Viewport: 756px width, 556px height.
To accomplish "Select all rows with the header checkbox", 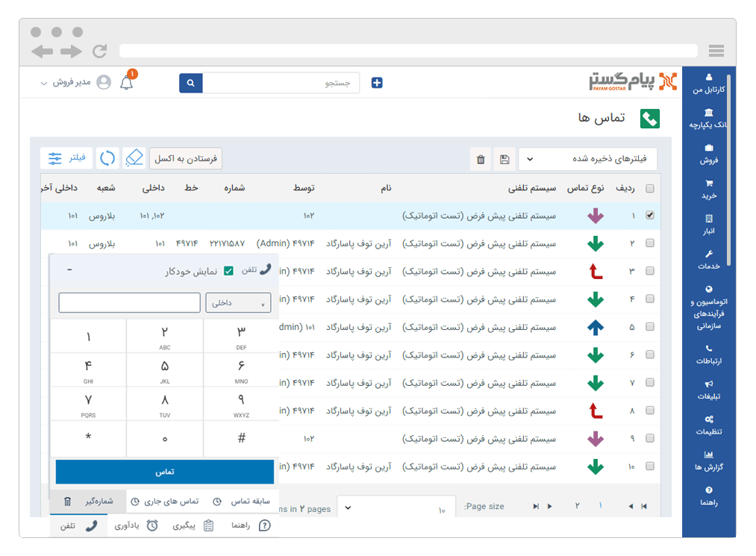I will [x=649, y=187].
